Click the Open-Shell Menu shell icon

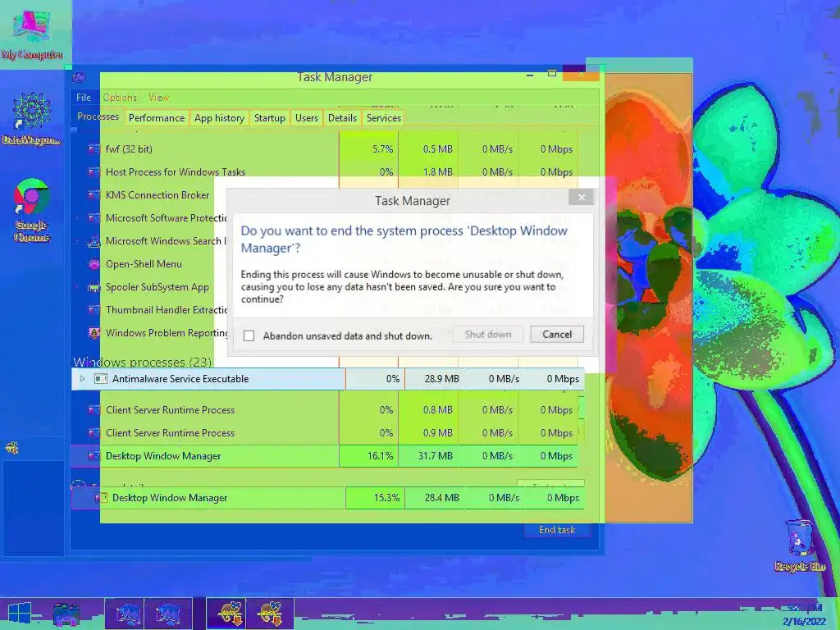[94, 264]
